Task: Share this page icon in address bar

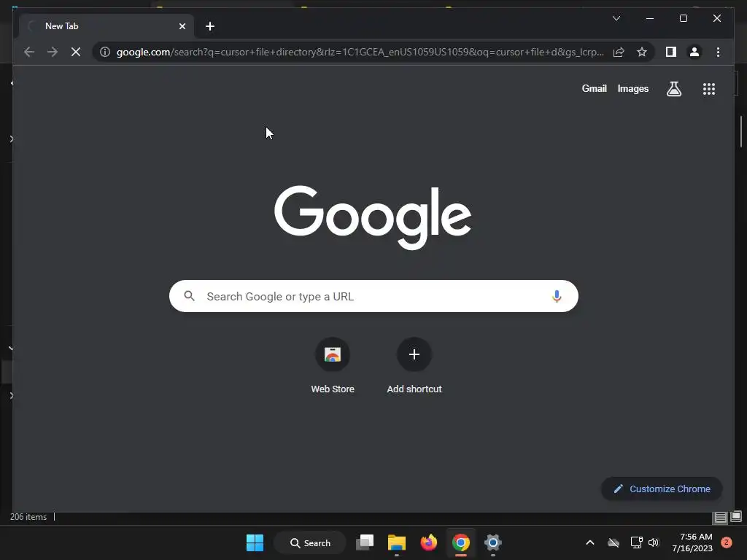Action: tap(619, 52)
